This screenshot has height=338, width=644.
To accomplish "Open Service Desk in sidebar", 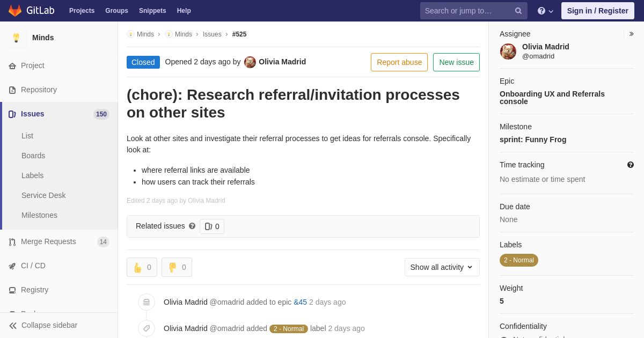I will click(x=43, y=195).
